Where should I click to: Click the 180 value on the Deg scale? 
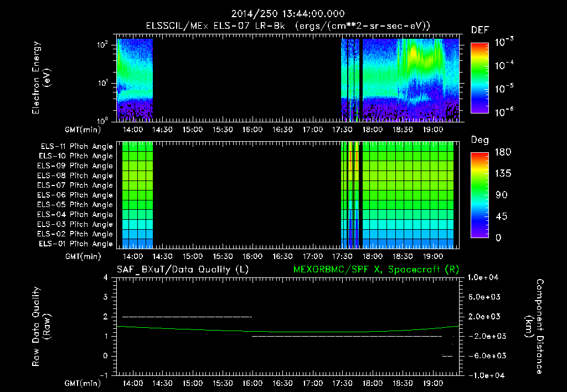(503, 152)
